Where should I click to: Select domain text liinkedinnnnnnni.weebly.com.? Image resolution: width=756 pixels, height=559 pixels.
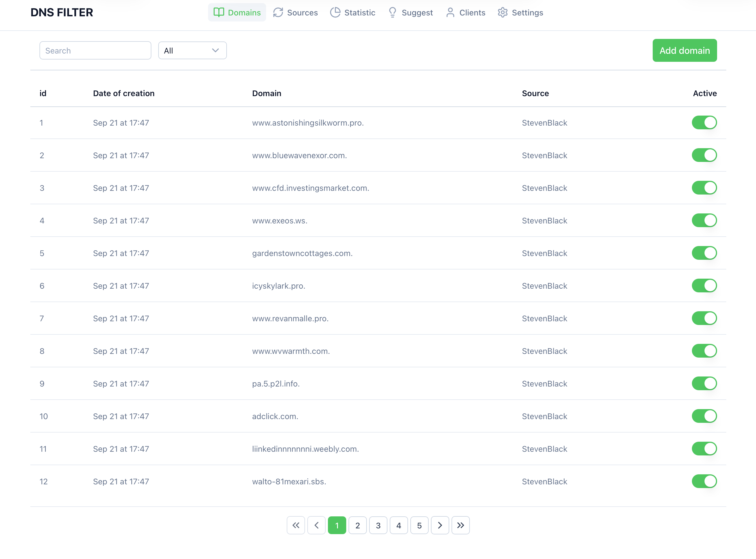tap(306, 449)
